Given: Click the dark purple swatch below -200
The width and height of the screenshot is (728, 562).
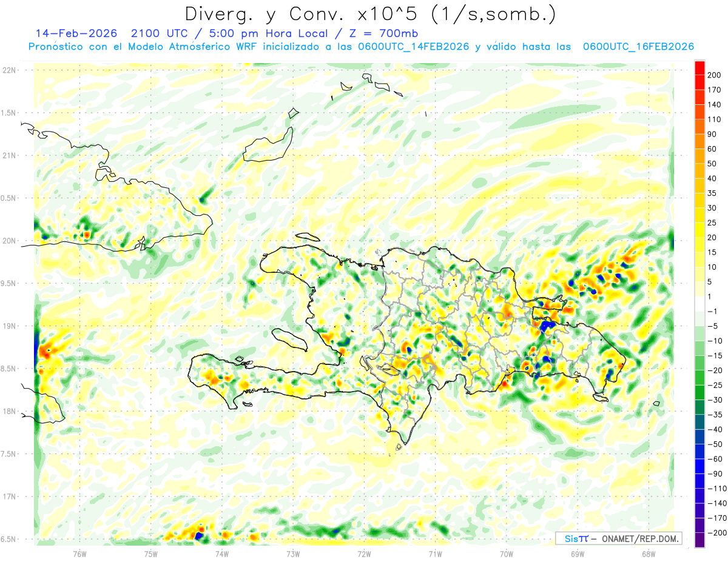Looking at the screenshot, I should coord(699,540).
